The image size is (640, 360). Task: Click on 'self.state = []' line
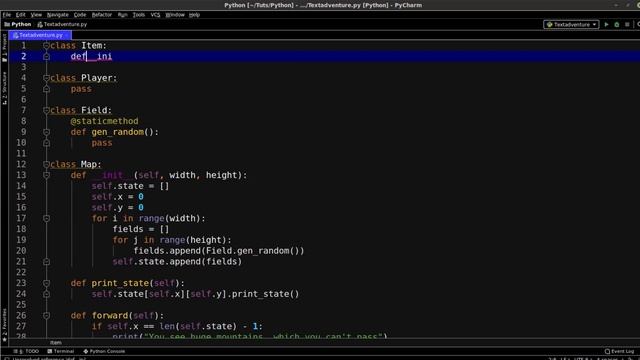pyautogui.click(x=130, y=186)
